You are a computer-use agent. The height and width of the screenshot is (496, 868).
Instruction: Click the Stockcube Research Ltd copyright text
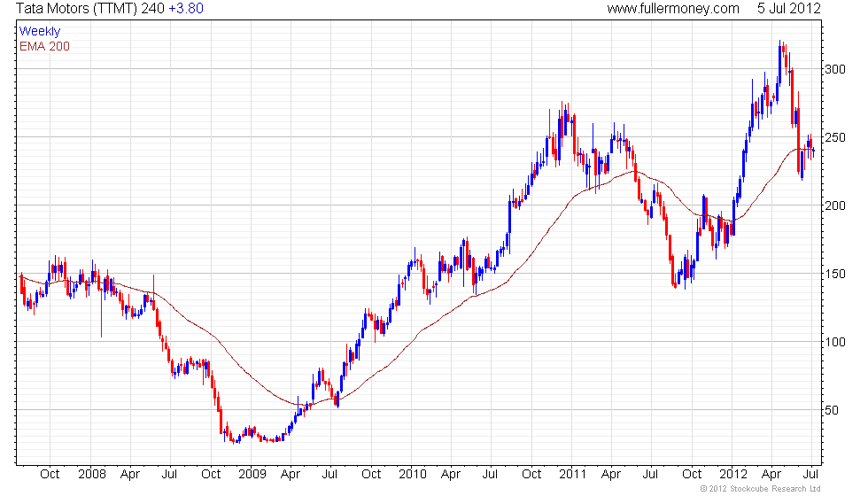pos(760,489)
